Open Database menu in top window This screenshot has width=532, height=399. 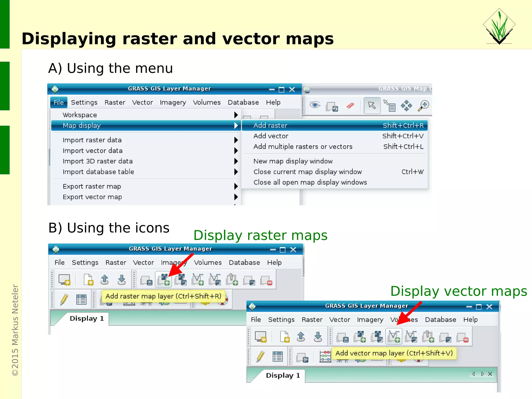point(243,102)
